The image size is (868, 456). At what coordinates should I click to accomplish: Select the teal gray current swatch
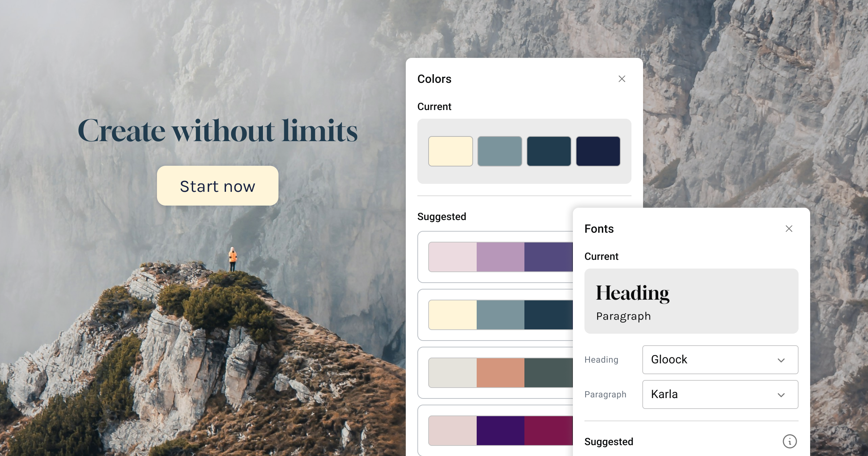(x=500, y=151)
